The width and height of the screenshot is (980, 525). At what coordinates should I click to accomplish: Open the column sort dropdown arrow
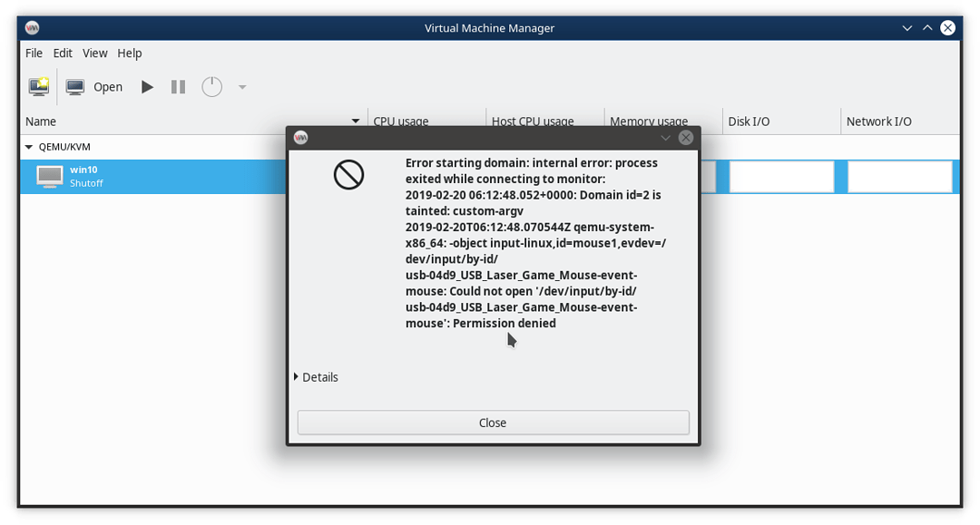pos(356,122)
